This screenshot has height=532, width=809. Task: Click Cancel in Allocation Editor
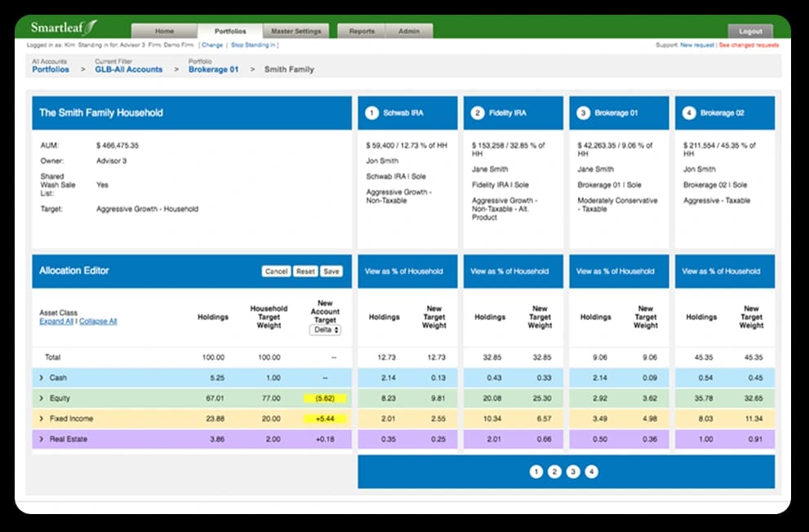pyautogui.click(x=276, y=271)
